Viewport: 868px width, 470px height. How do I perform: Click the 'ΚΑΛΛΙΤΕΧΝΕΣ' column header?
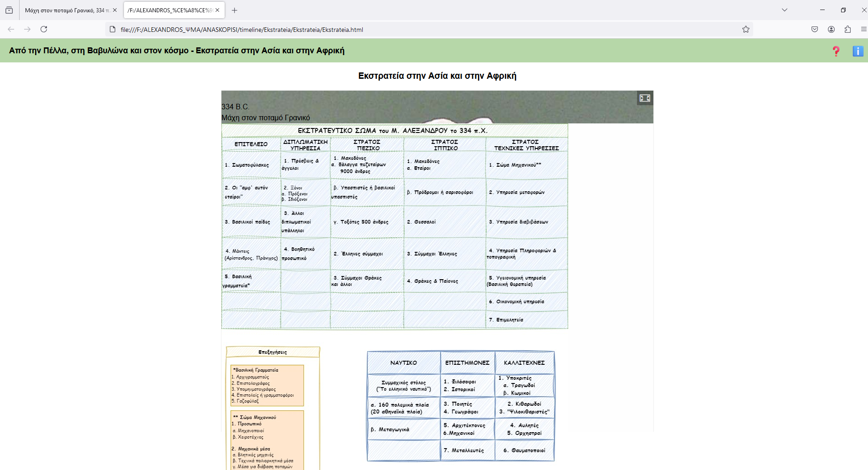(x=524, y=363)
